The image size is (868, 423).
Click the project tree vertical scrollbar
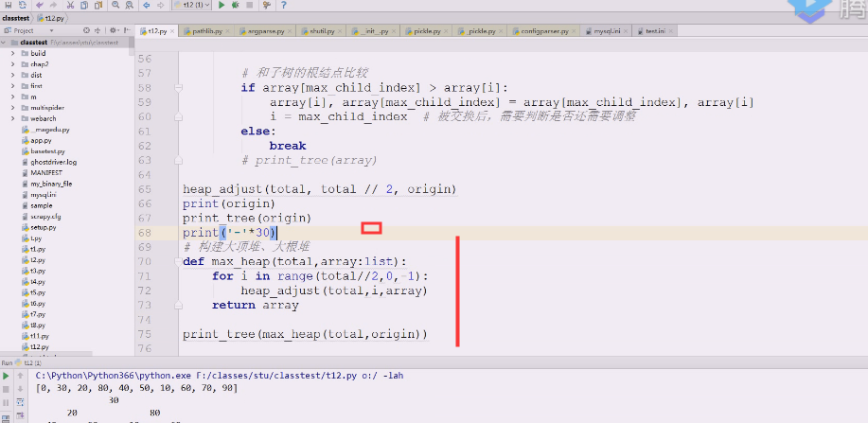tap(132, 47)
